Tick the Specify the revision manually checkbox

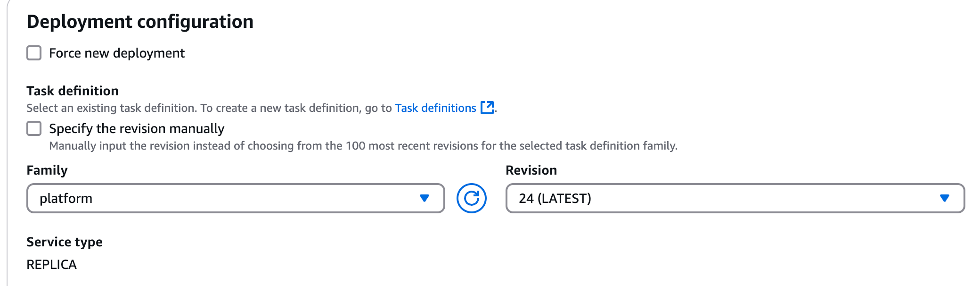34,128
